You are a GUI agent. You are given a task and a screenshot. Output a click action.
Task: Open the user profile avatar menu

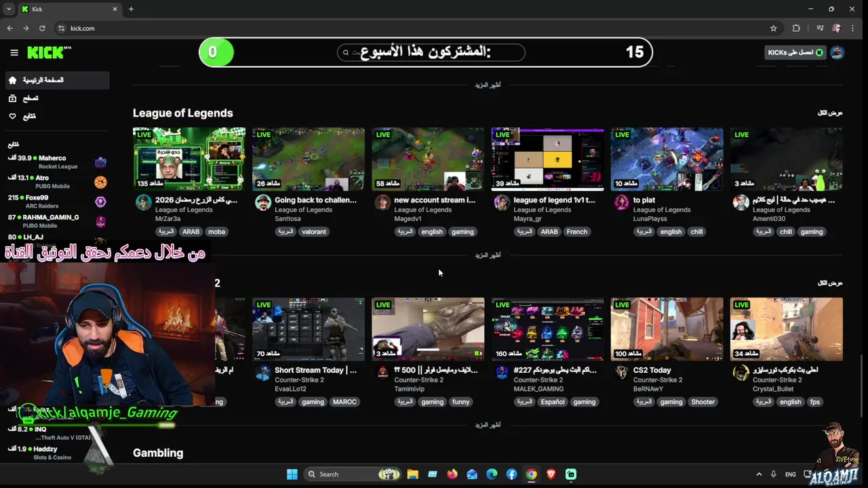click(x=837, y=52)
